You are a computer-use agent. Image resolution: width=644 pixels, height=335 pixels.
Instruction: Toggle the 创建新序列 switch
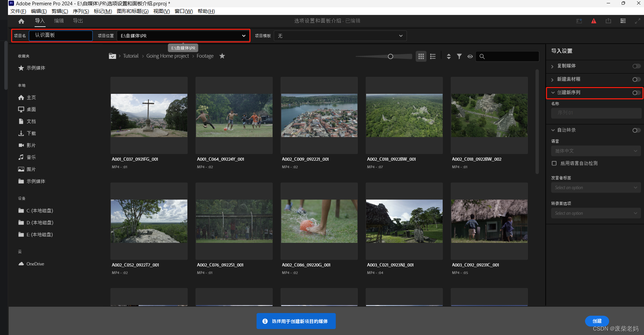[636, 93]
